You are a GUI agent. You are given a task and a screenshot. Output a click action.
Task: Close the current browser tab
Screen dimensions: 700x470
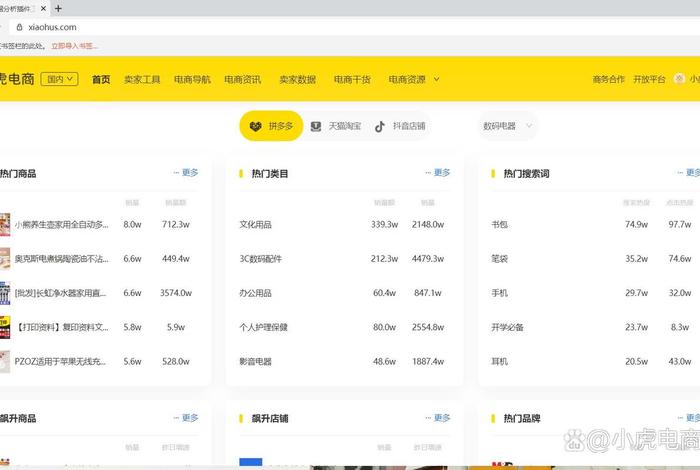[x=43, y=8]
